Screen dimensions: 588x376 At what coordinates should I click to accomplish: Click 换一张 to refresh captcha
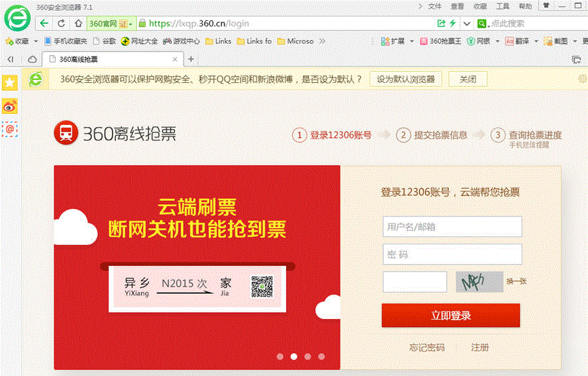[517, 281]
